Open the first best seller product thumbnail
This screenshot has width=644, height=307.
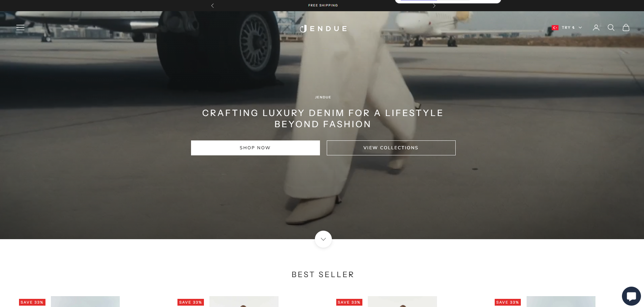point(85,302)
